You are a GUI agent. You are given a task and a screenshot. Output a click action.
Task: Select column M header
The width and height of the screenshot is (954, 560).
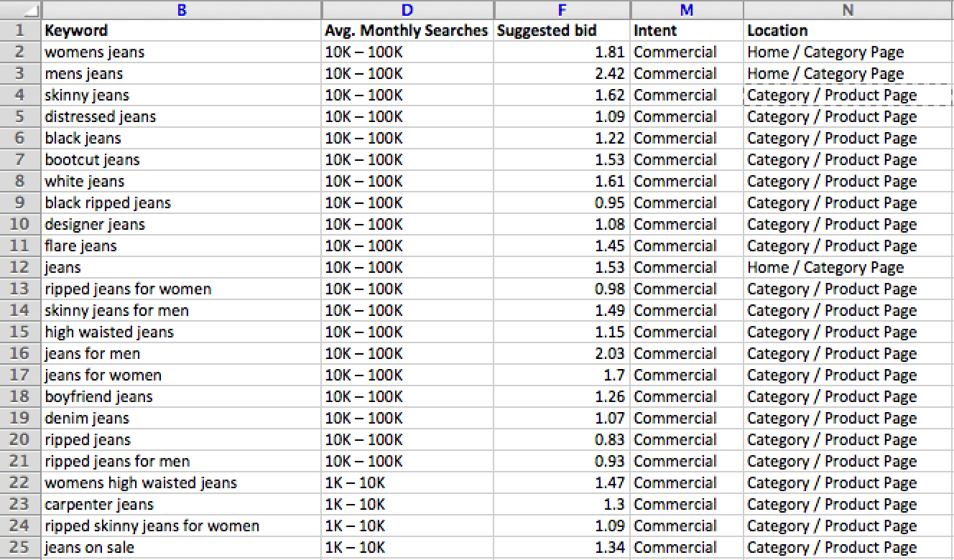(x=687, y=10)
